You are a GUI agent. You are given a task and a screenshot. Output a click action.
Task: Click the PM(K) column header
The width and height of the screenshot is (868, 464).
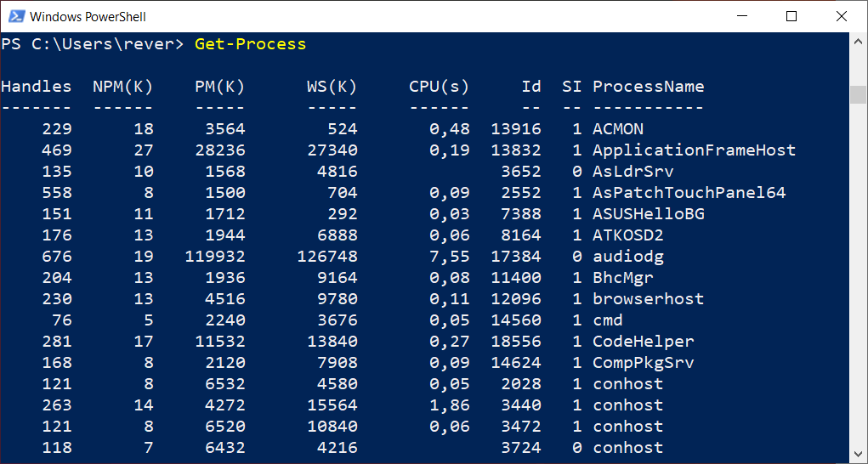click(220, 87)
